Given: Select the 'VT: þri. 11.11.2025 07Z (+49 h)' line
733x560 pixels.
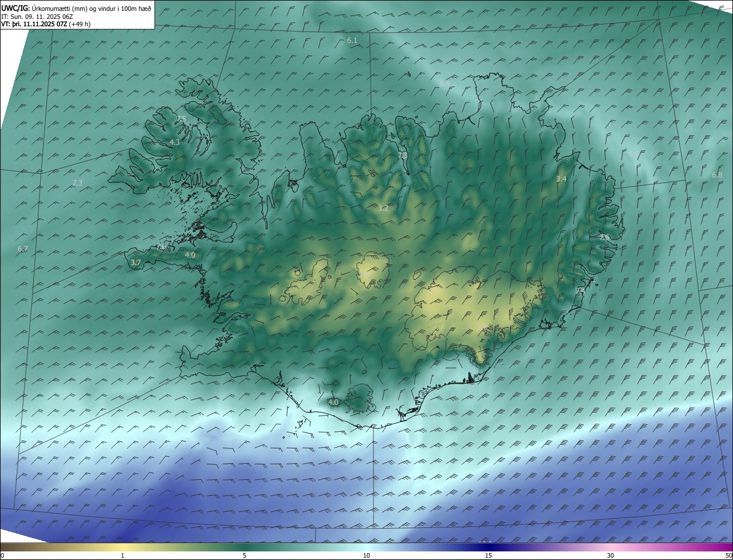Looking at the screenshot, I should (x=46, y=24).
